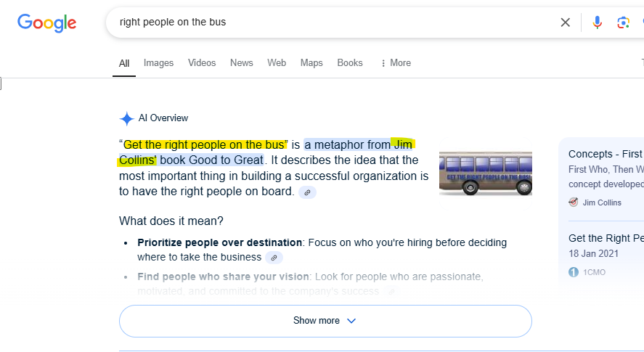Expand the More search filters menu
This screenshot has height=352, width=644.
395,63
